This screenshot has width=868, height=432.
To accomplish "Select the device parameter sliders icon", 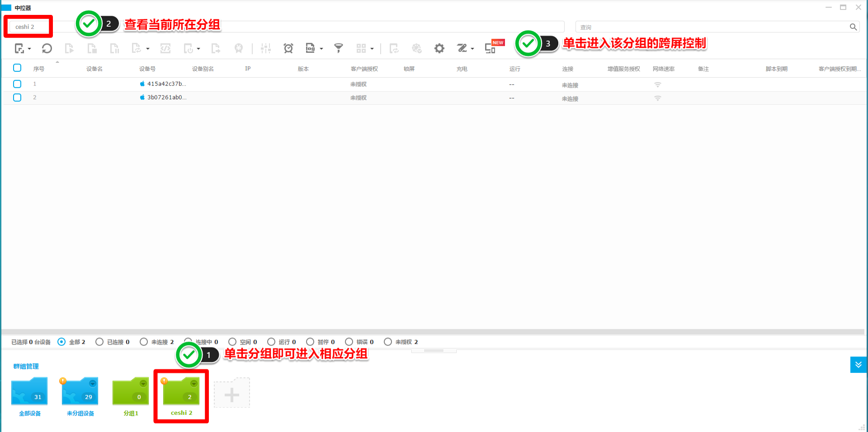I will coord(266,48).
